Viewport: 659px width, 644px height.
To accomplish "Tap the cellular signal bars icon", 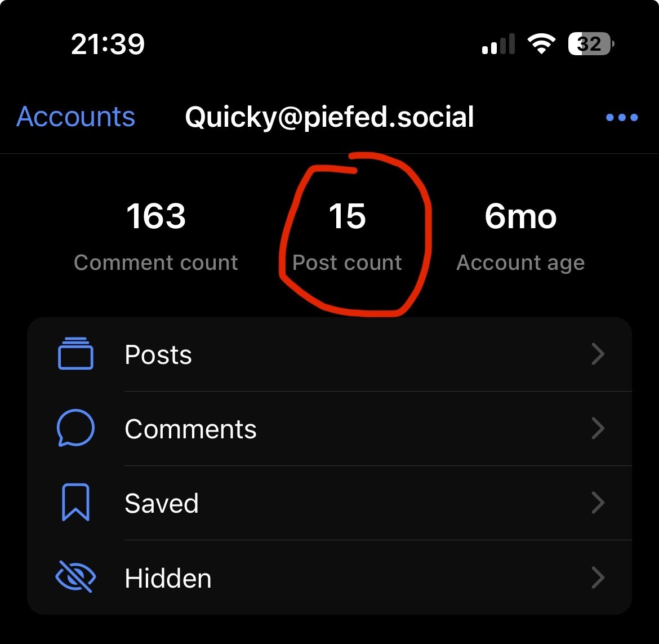I will click(498, 44).
